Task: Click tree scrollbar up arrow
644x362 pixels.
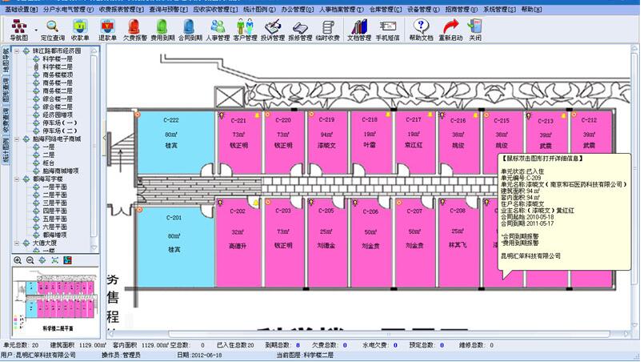Action: pyautogui.click(x=94, y=51)
